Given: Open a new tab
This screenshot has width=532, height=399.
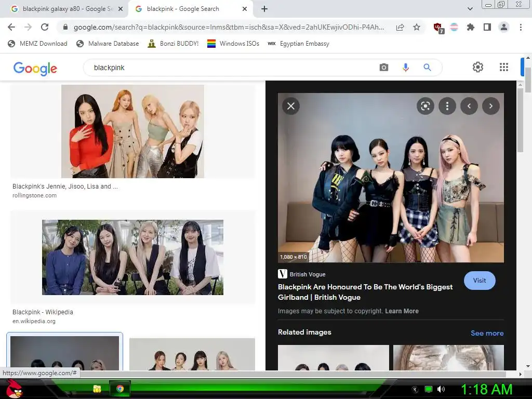Looking at the screenshot, I should pos(264,9).
